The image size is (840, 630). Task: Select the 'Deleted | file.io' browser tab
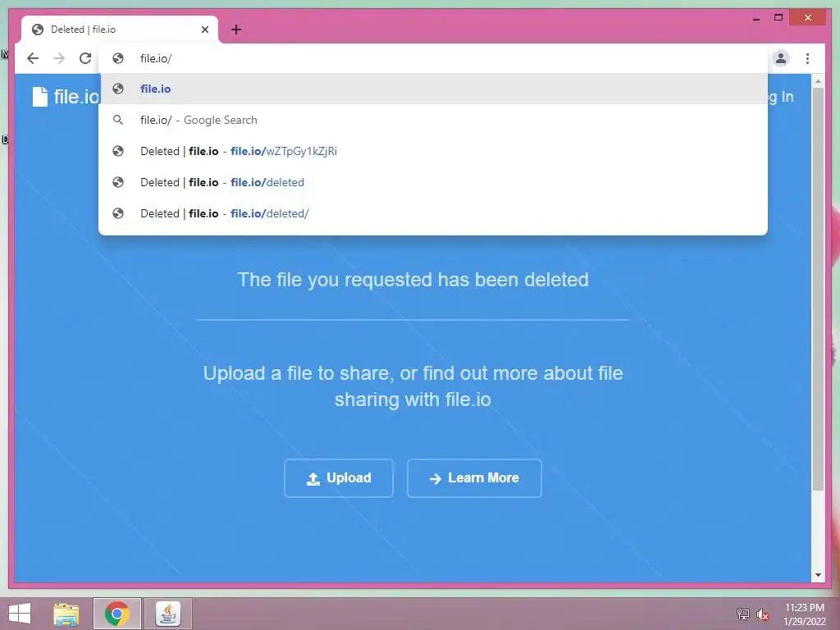click(120, 30)
